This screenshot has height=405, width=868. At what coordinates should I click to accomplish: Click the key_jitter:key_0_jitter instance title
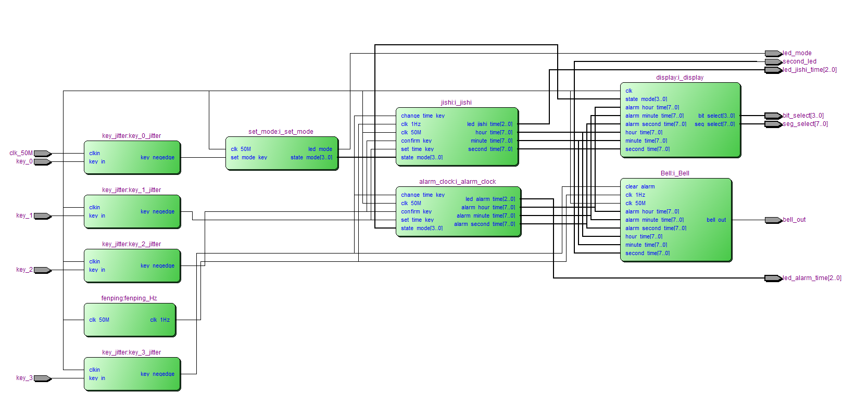click(x=132, y=136)
